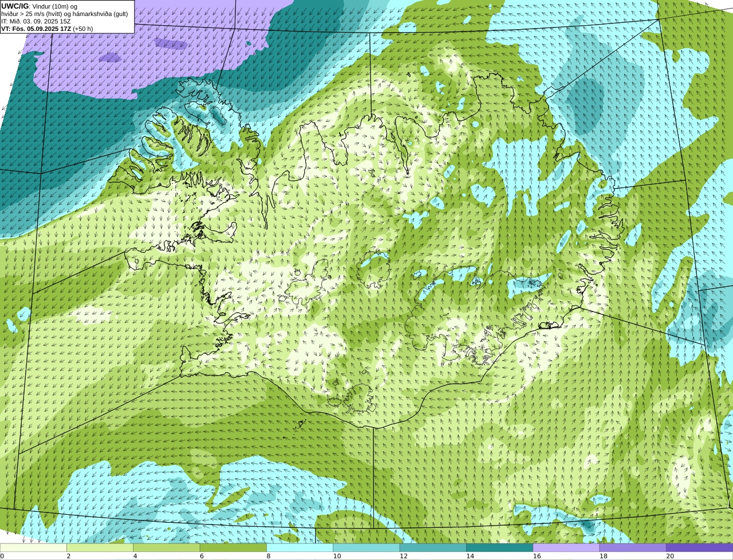Click the '4' label on the wind scale
This screenshot has height=560, width=733.
point(135,556)
